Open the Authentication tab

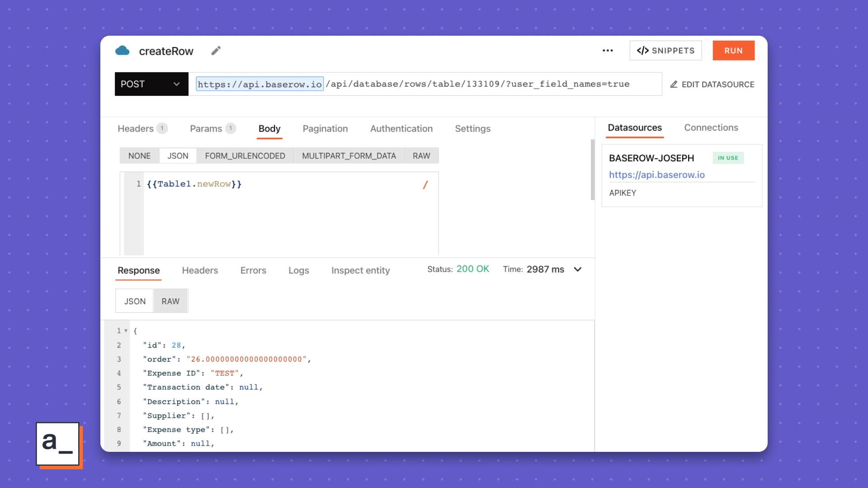tap(401, 129)
